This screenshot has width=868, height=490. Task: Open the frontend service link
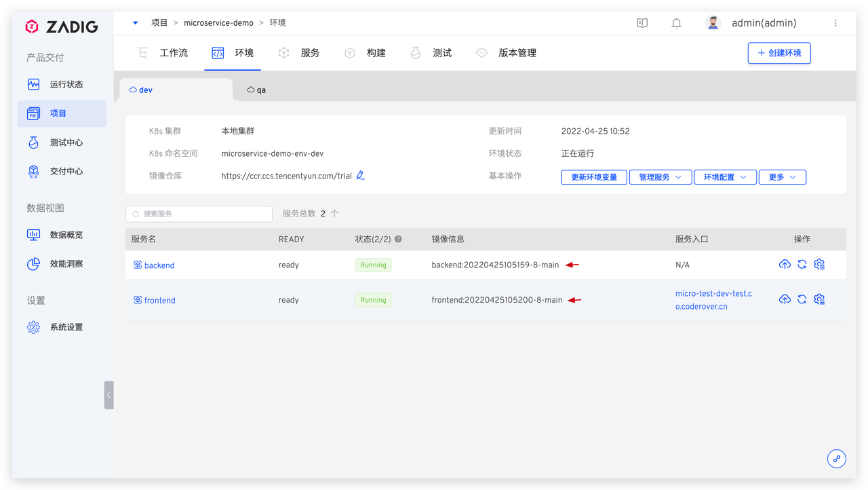[160, 301]
